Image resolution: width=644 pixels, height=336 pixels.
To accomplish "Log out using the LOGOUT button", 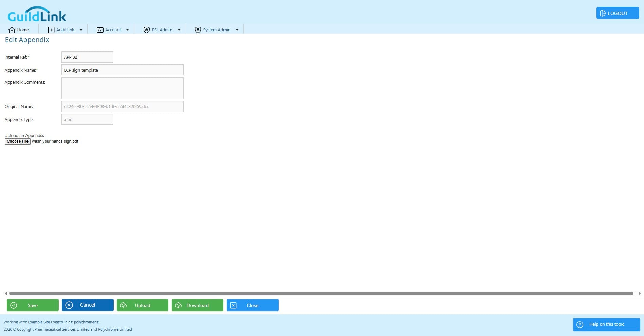I will (618, 13).
